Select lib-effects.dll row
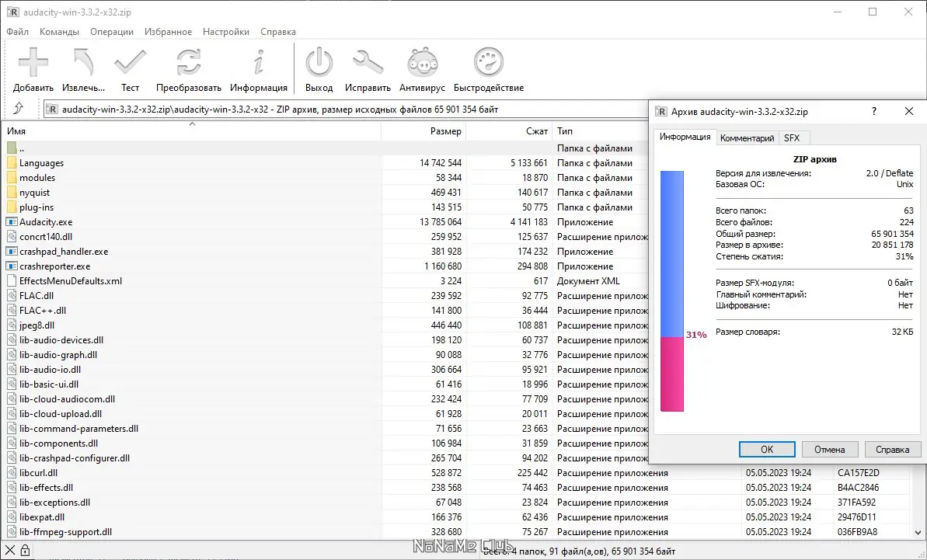This screenshot has width=927, height=560. click(x=456, y=488)
